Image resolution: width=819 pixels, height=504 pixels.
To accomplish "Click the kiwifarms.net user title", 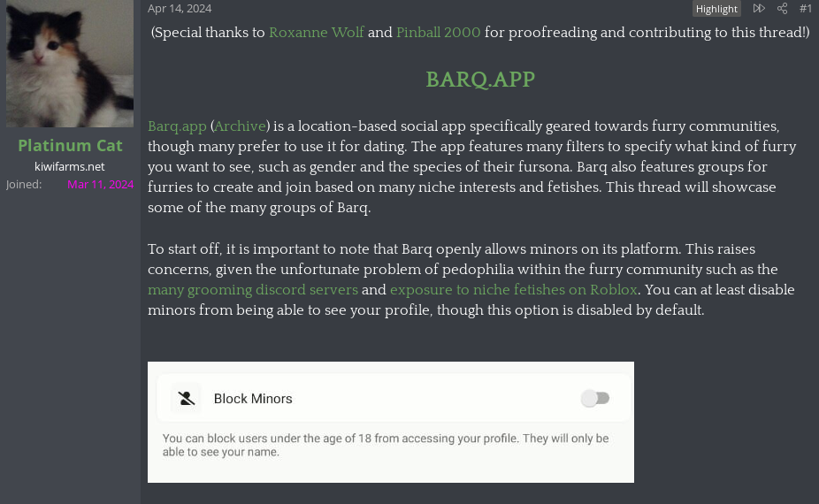I will (x=70, y=166).
